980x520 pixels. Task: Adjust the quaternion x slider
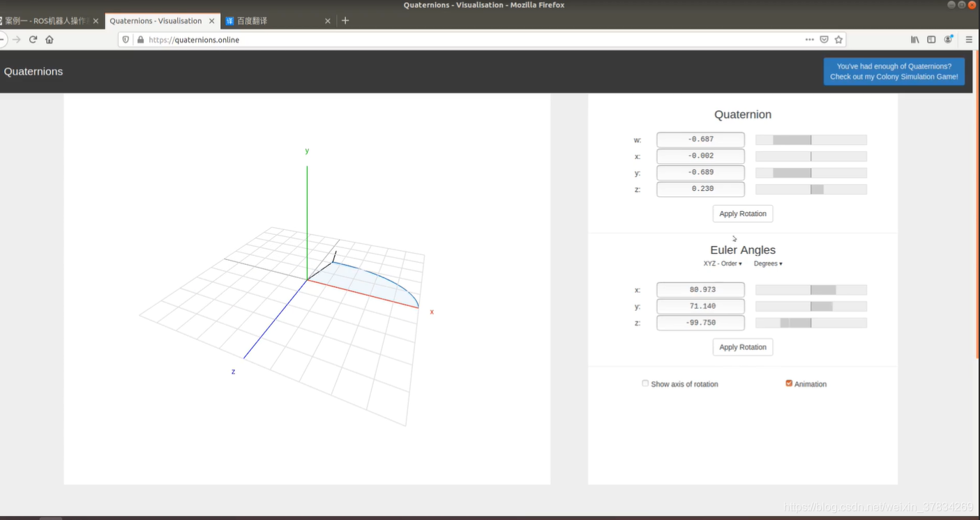tap(811, 156)
